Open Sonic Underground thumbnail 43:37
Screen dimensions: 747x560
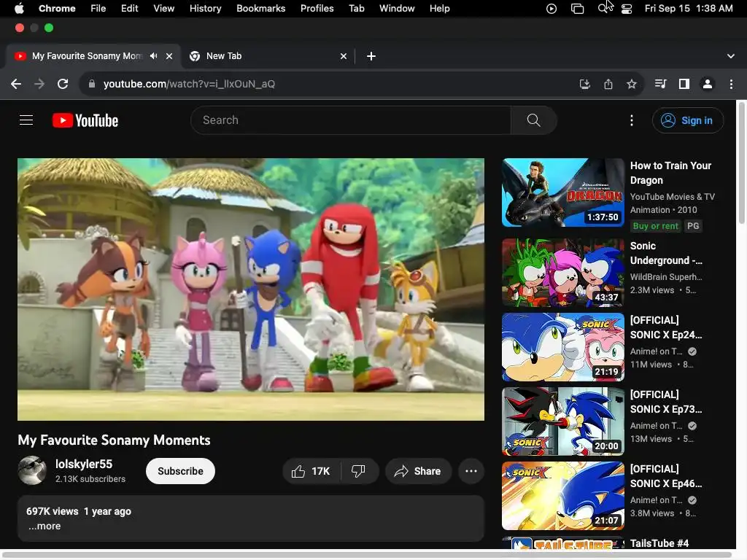(562, 273)
